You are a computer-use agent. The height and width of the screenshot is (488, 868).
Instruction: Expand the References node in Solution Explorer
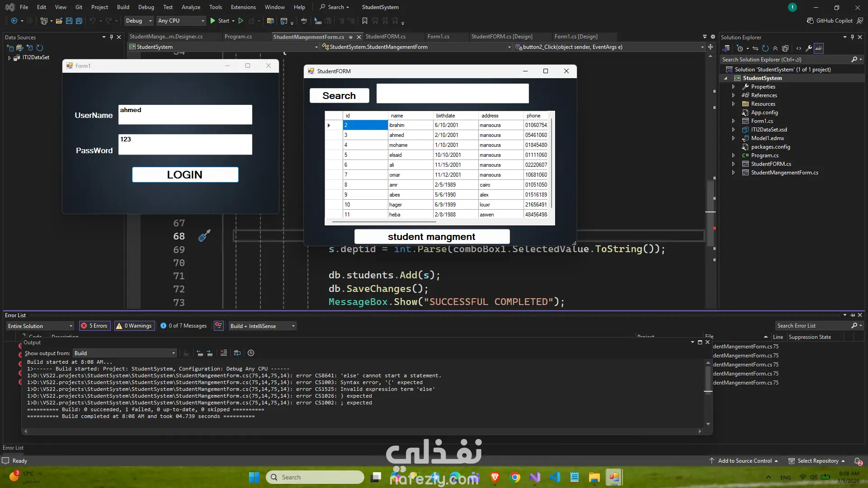(733, 95)
